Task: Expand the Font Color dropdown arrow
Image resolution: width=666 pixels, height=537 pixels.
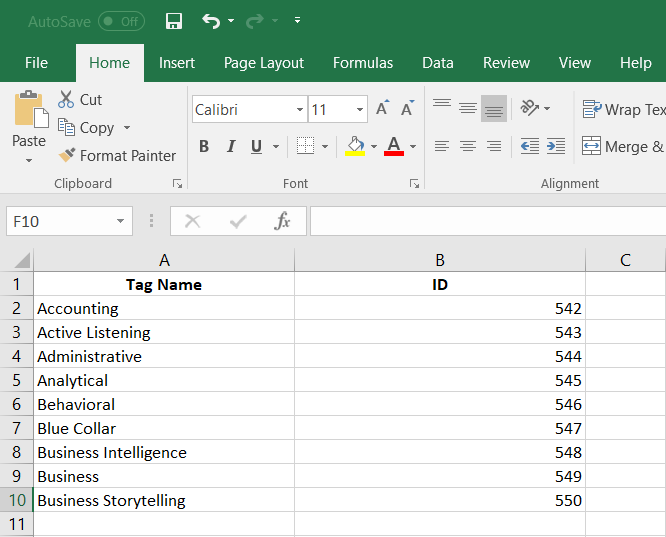Action: (413, 147)
